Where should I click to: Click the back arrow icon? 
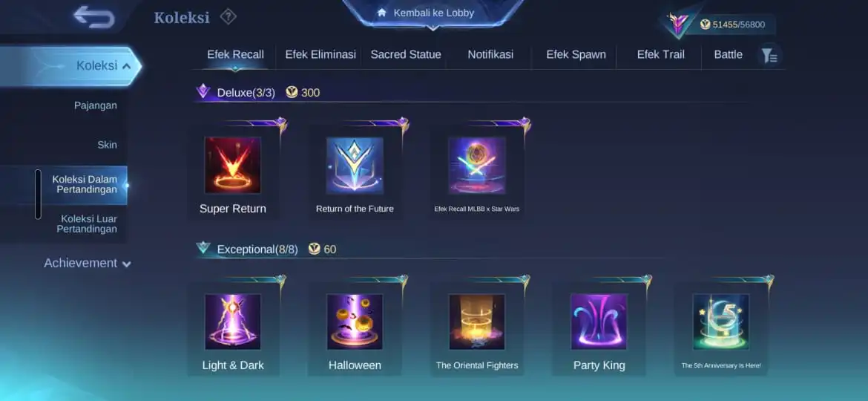(x=94, y=16)
